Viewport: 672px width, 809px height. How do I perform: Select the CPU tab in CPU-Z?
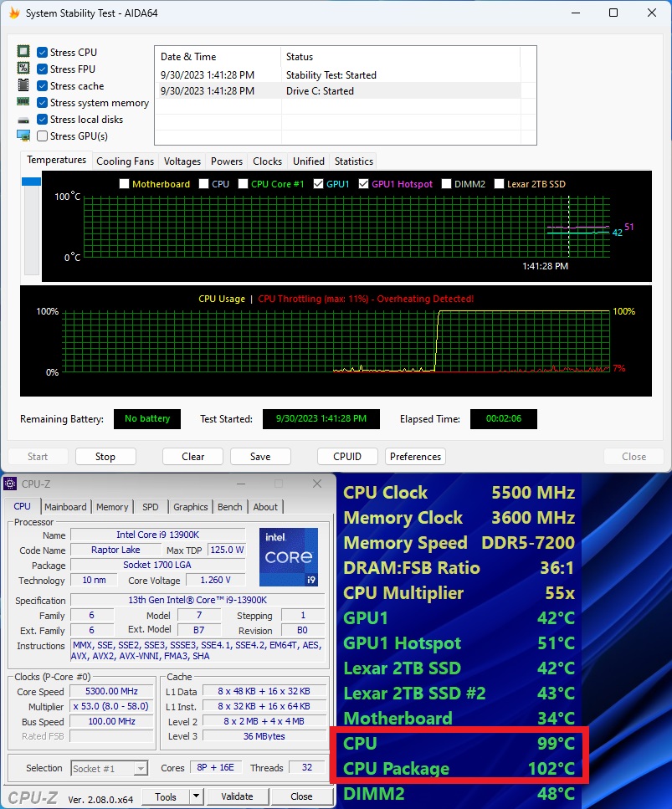[x=23, y=507]
